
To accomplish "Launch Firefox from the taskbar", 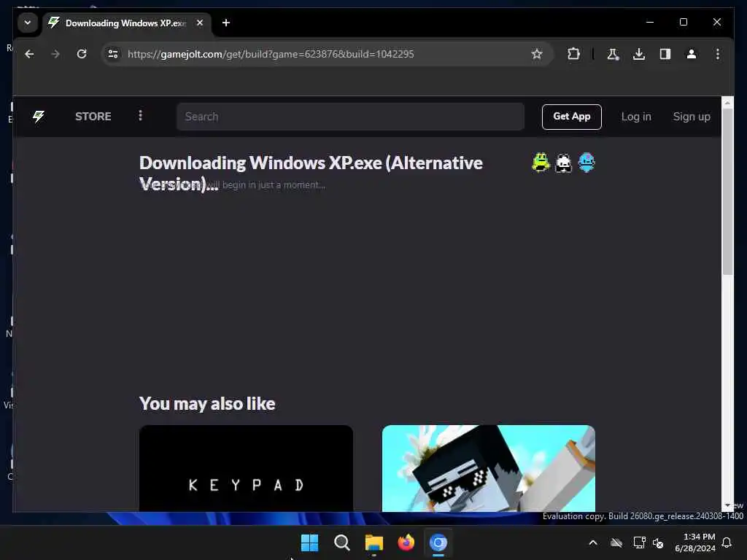I will 406,542.
